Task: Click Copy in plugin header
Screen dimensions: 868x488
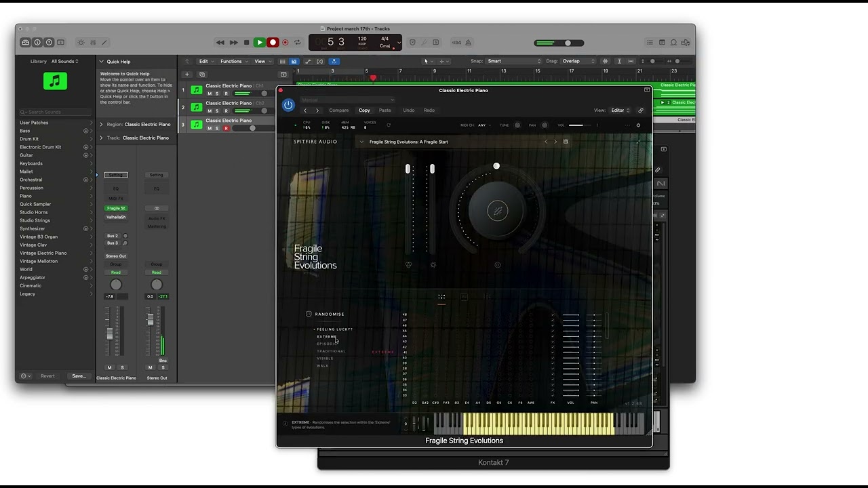Action: point(364,110)
